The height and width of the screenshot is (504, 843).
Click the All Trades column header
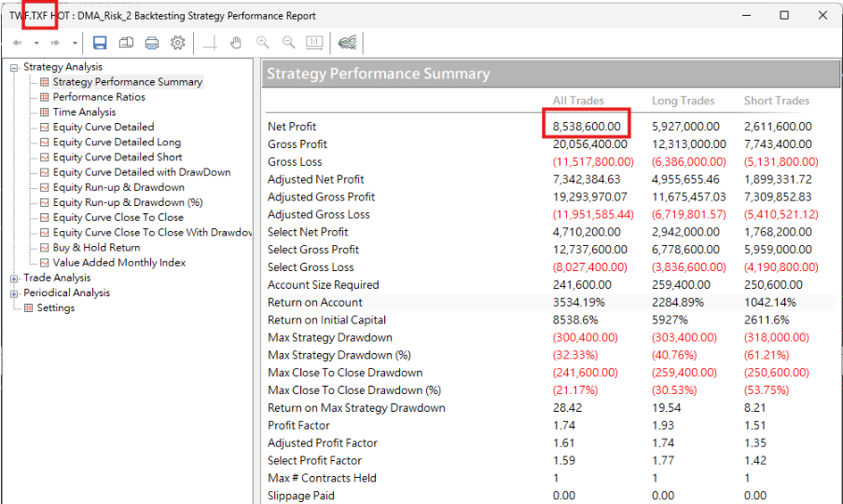click(578, 101)
